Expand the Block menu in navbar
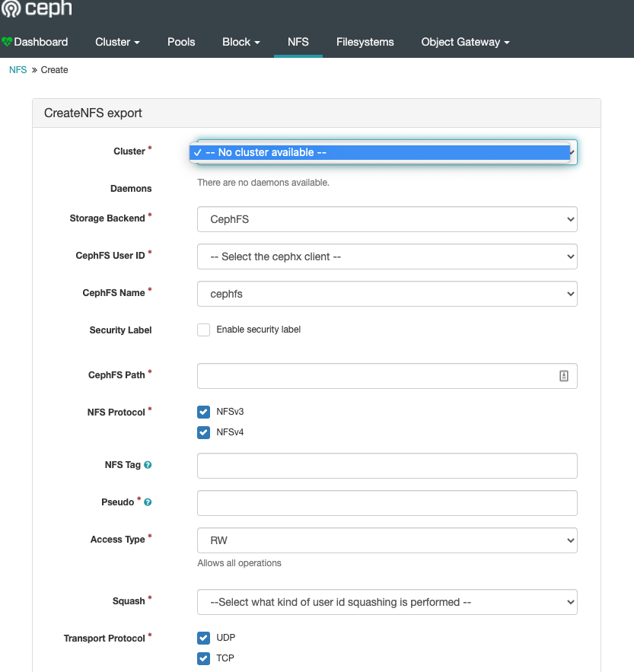 click(241, 42)
